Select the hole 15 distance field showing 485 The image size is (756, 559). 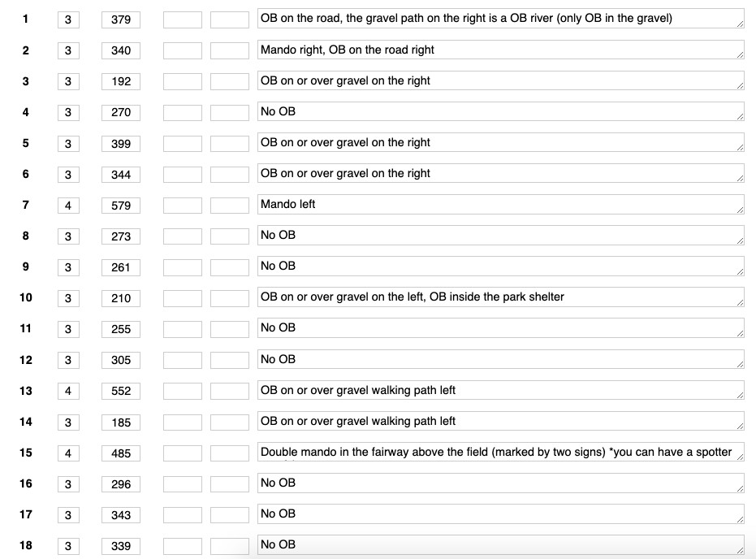point(121,453)
